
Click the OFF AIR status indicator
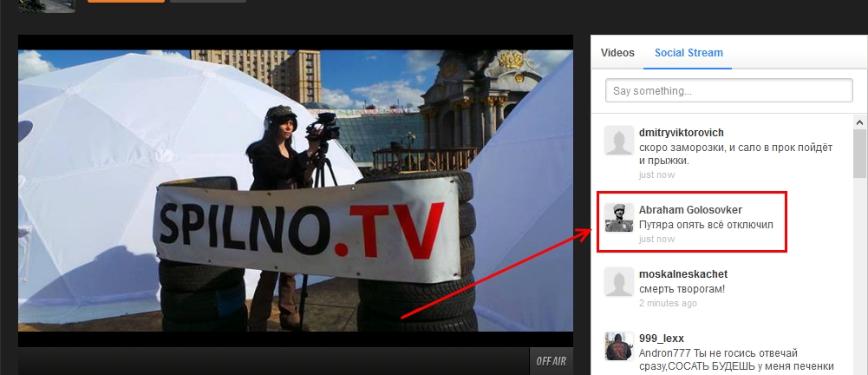pyautogui.click(x=551, y=361)
